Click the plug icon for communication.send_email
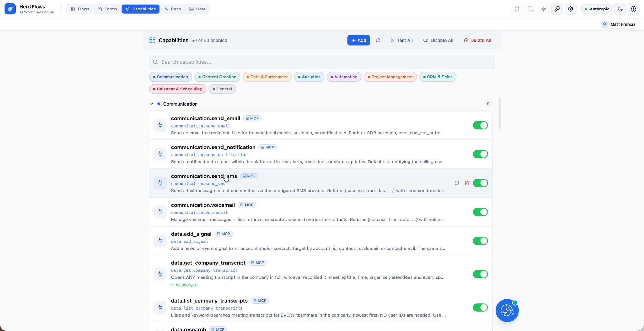 click(x=160, y=125)
